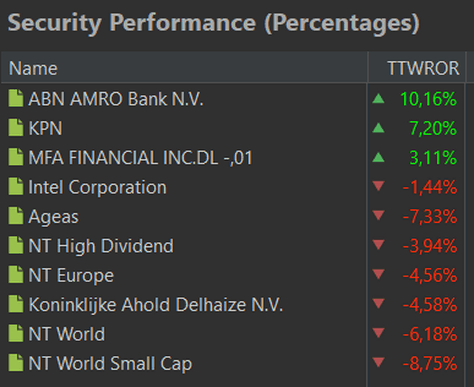The width and height of the screenshot is (474, 387).
Task: Click the Ageas security file icon
Action: (x=16, y=216)
